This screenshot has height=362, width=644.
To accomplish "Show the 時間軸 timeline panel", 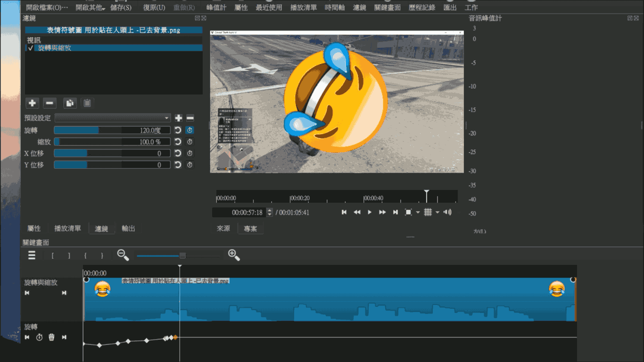I will pyautogui.click(x=334, y=8).
